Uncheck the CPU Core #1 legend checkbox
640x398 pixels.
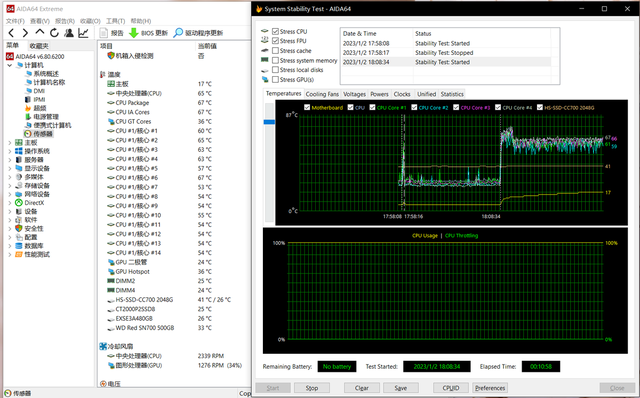372,107
